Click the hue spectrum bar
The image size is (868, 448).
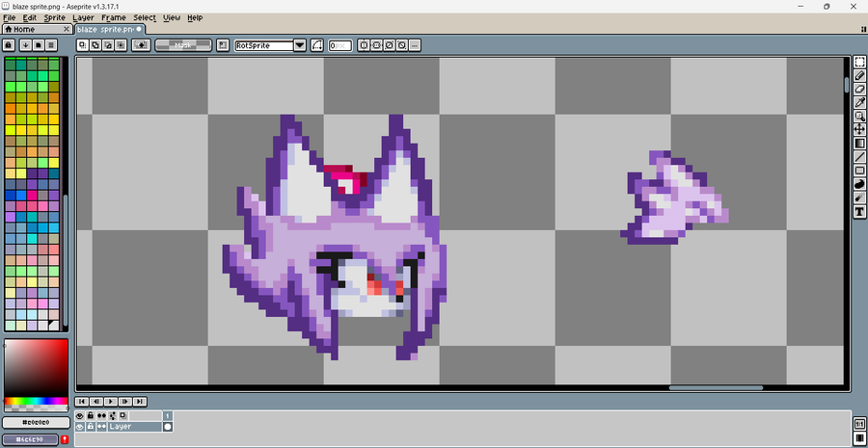[x=36, y=401]
